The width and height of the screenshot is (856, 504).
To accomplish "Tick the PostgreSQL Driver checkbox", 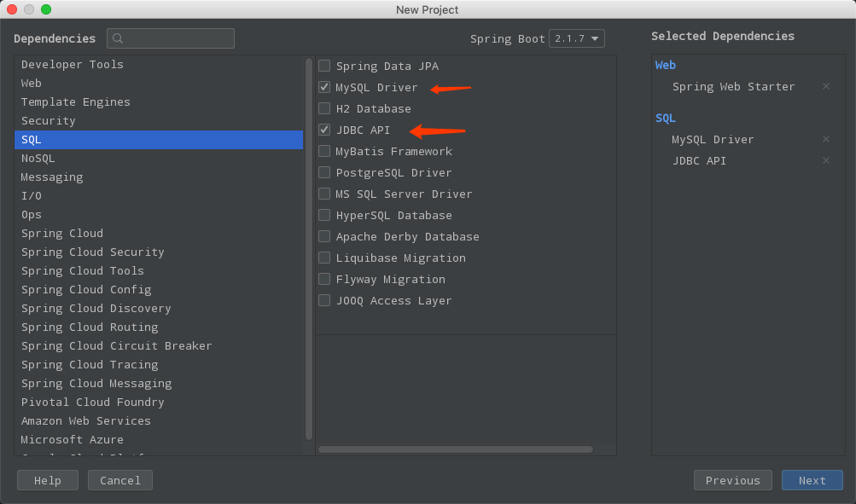I will point(324,172).
